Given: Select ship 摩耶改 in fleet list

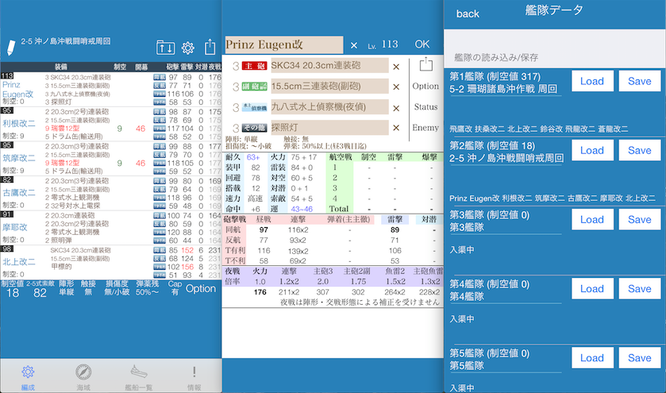Looking at the screenshot, I should click(15, 227).
